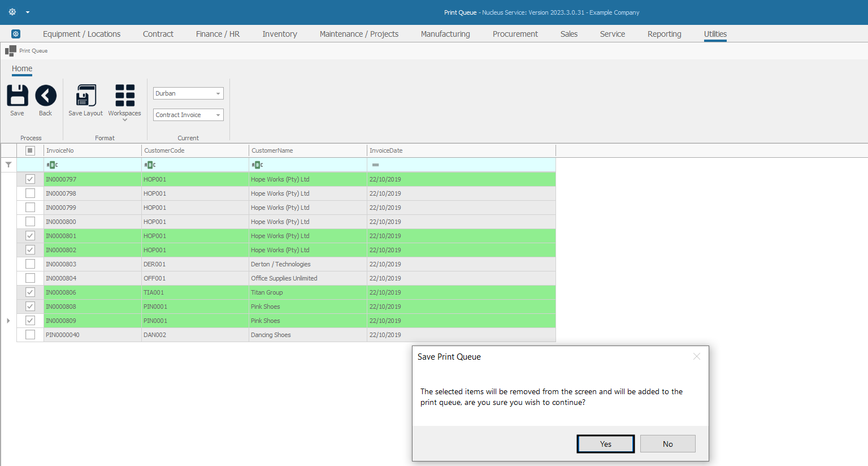Click the CustomerCode filter condition icon
The image size is (868, 466).
150,165
